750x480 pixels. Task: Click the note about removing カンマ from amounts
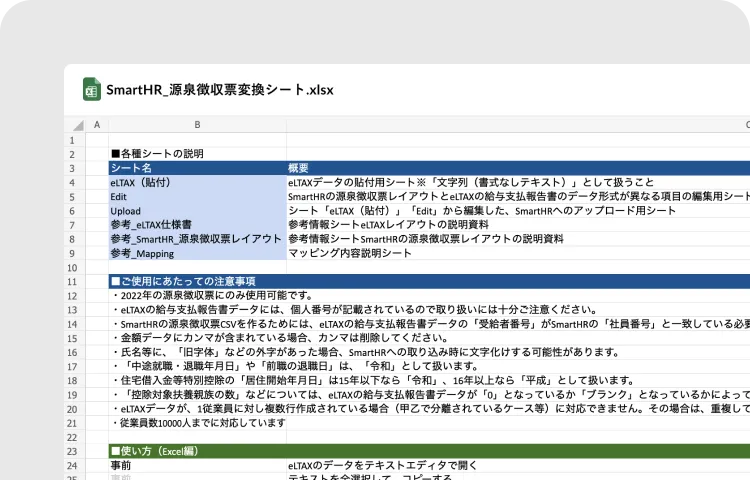pos(282,338)
